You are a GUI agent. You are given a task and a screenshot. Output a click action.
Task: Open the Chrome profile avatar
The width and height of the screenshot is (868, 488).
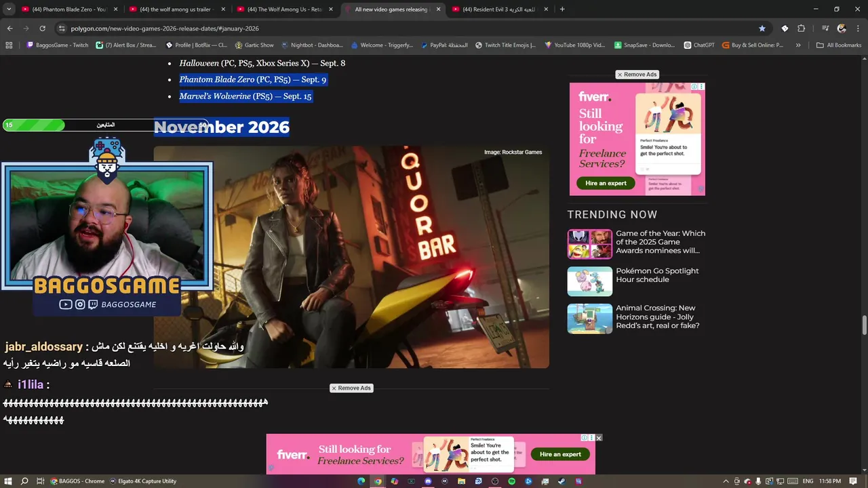[842, 28]
